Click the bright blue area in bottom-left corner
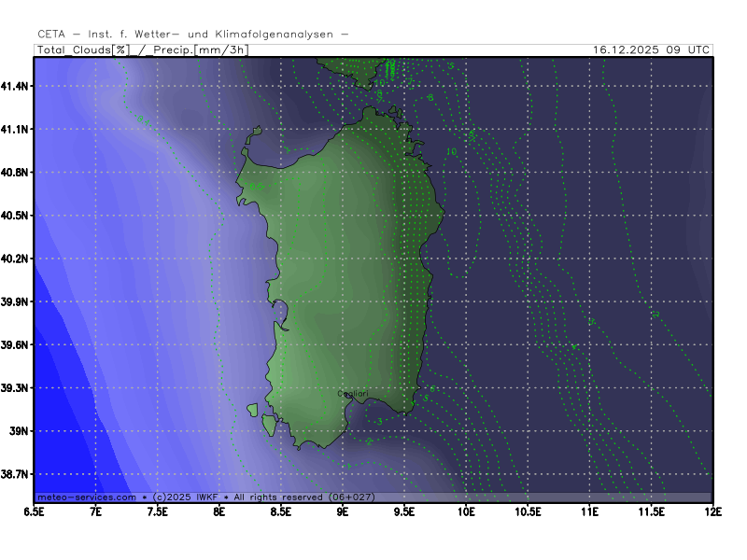The height and width of the screenshot is (560, 747). point(56,448)
